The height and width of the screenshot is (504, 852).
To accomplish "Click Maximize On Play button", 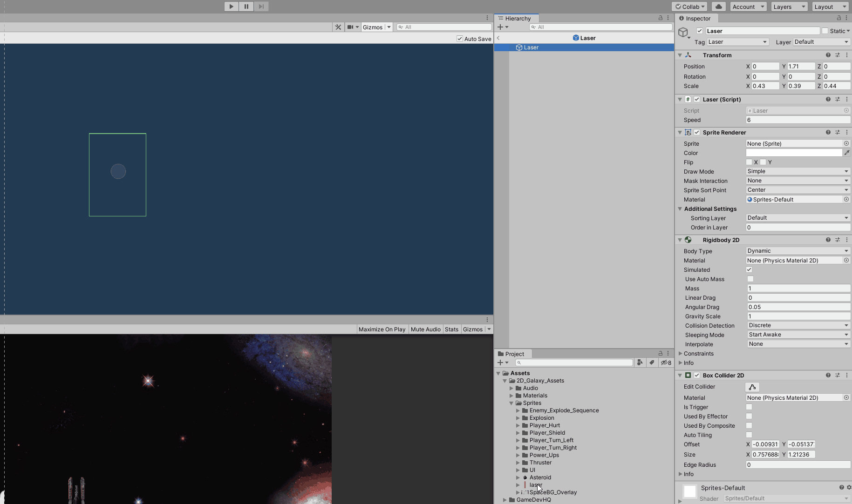I will click(382, 329).
